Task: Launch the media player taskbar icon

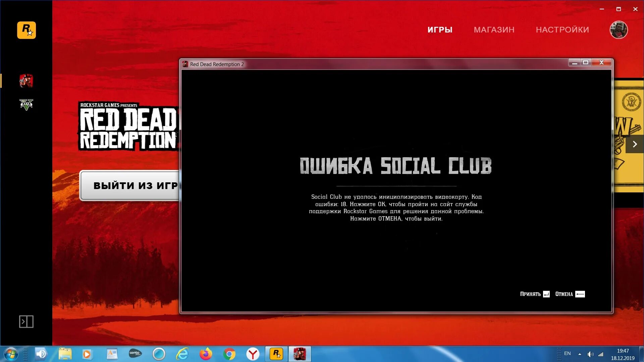Action: coord(87,354)
